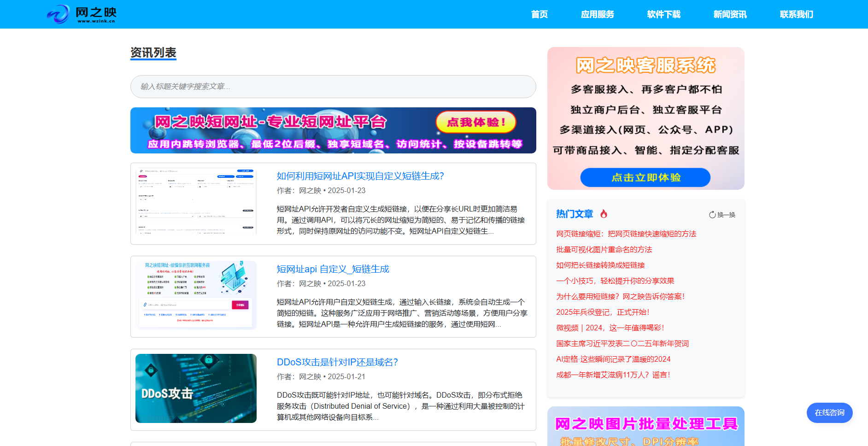Click the 资讯列表 heading
The width and height of the screenshot is (868, 446).
click(x=153, y=53)
